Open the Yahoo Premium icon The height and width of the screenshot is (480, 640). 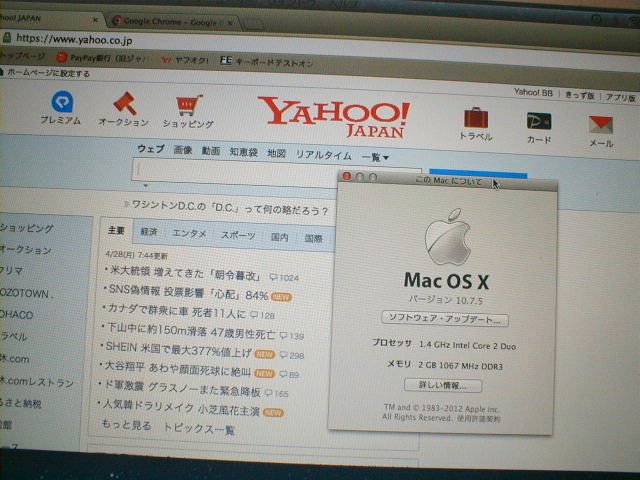pos(62,101)
